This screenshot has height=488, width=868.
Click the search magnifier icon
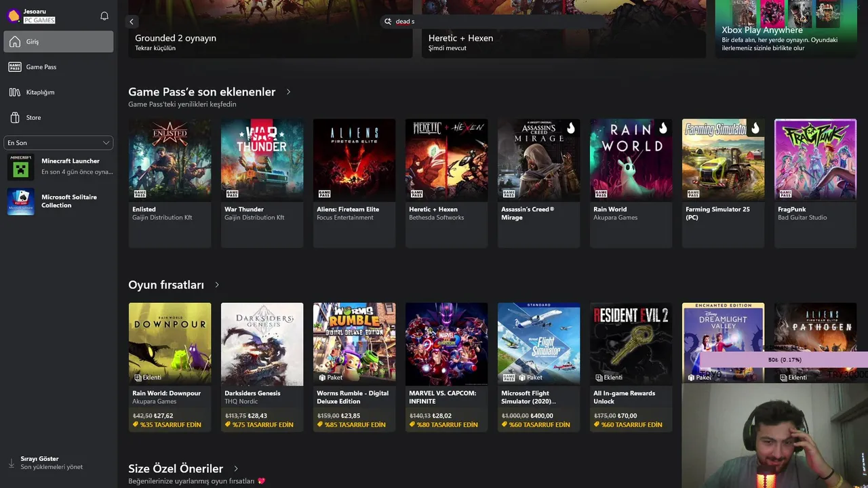[388, 22]
